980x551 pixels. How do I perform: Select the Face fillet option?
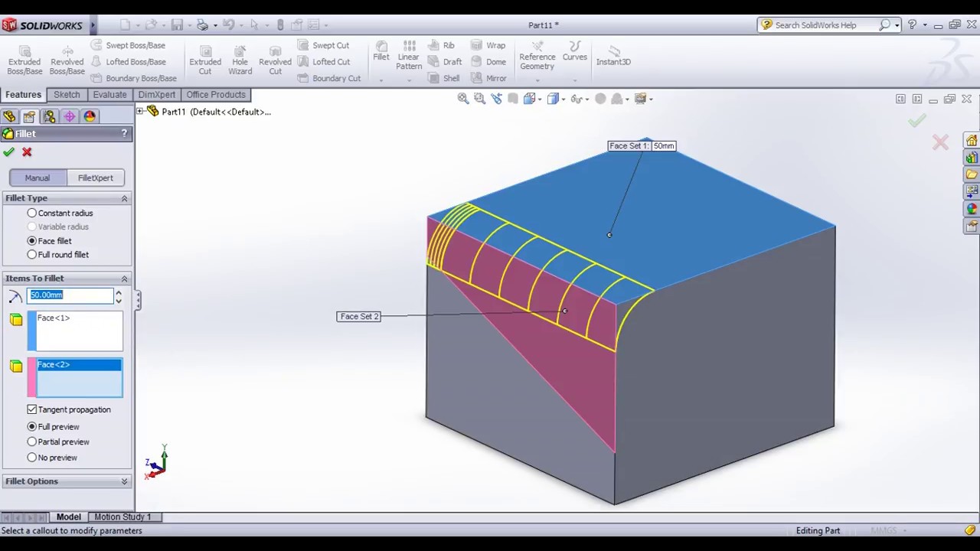(x=49, y=241)
